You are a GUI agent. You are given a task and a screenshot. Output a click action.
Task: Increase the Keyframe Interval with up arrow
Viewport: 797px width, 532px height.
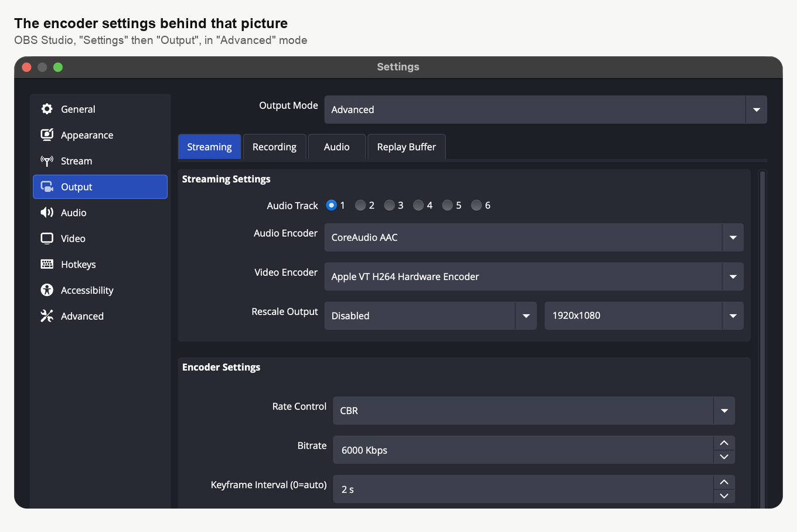(x=724, y=482)
